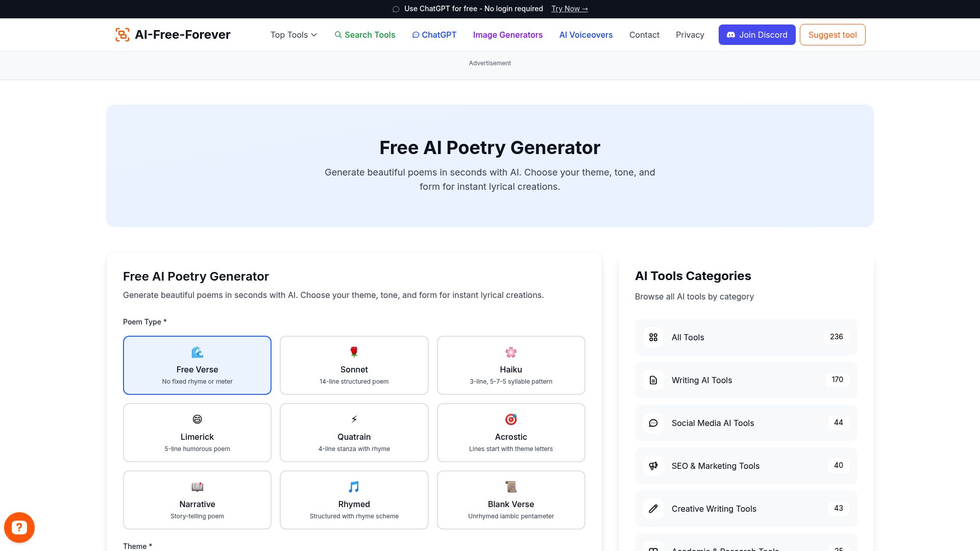Viewport: 980px width, 551px height.
Task: Select the Haiku poem type
Action: (x=511, y=365)
